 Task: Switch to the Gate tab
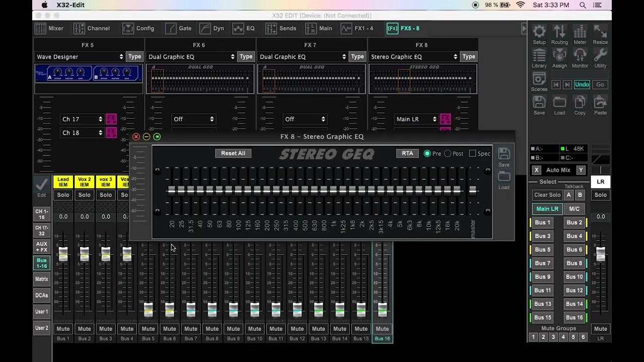coord(179,28)
